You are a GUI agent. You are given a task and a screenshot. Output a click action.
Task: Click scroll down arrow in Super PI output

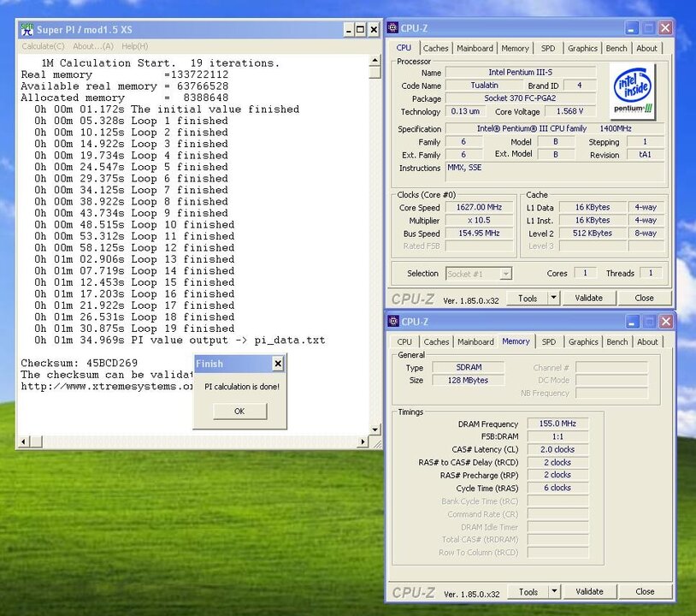coord(375,429)
